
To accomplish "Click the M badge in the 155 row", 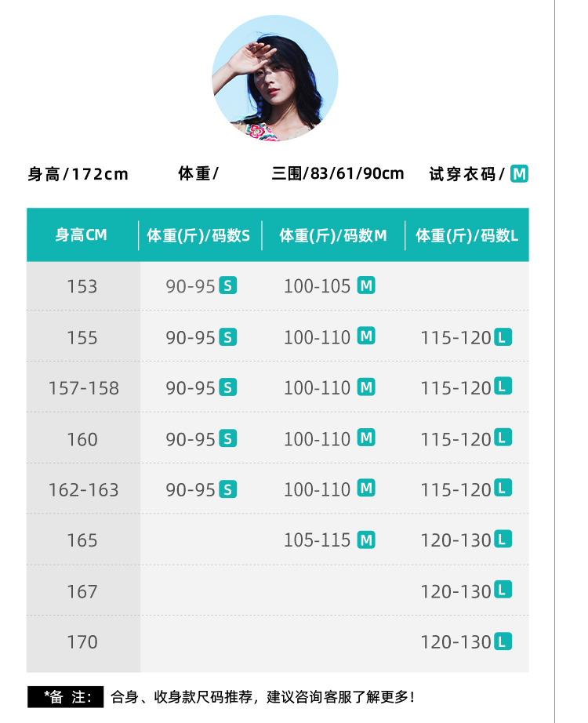I will click(x=366, y=336).
